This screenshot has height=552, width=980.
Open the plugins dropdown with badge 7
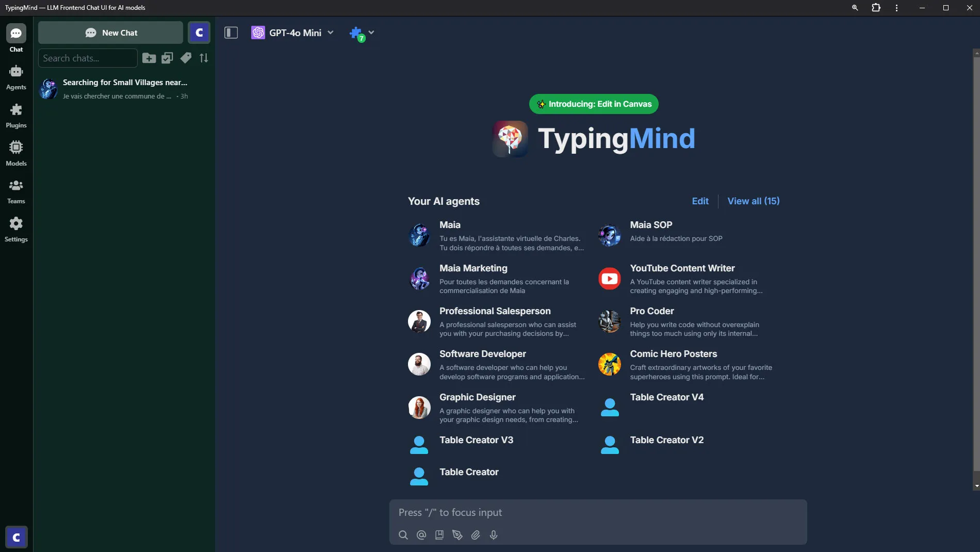(x=362, y=34)
